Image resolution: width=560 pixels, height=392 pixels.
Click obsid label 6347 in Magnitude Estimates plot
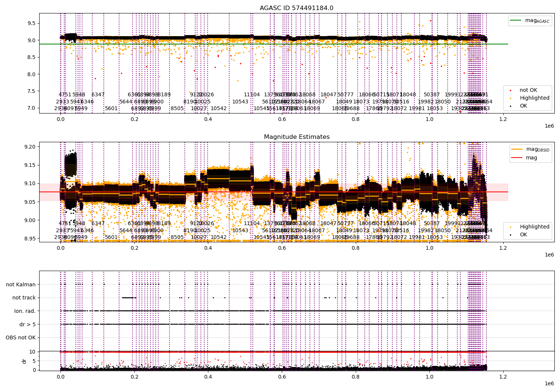(98, 224)
